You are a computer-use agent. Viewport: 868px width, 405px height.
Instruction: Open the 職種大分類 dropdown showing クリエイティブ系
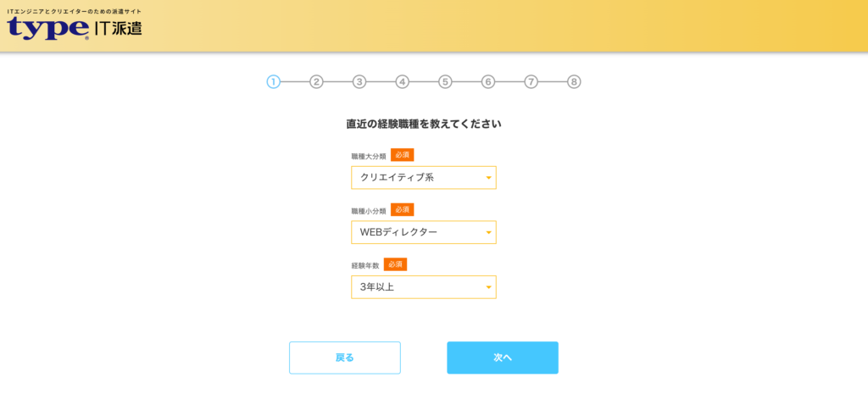tap(424, 178)
